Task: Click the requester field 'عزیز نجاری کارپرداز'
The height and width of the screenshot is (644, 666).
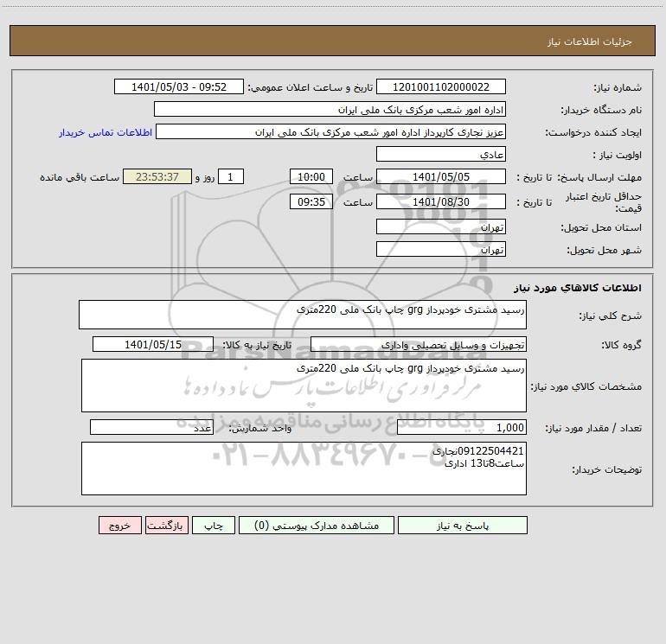Action: [x=331, y=131]
